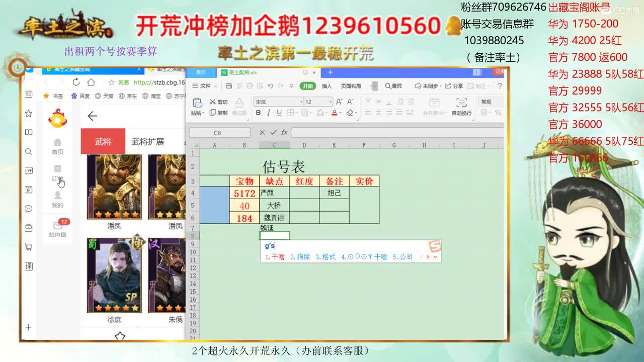Open help question mark icon

point(499,86)
